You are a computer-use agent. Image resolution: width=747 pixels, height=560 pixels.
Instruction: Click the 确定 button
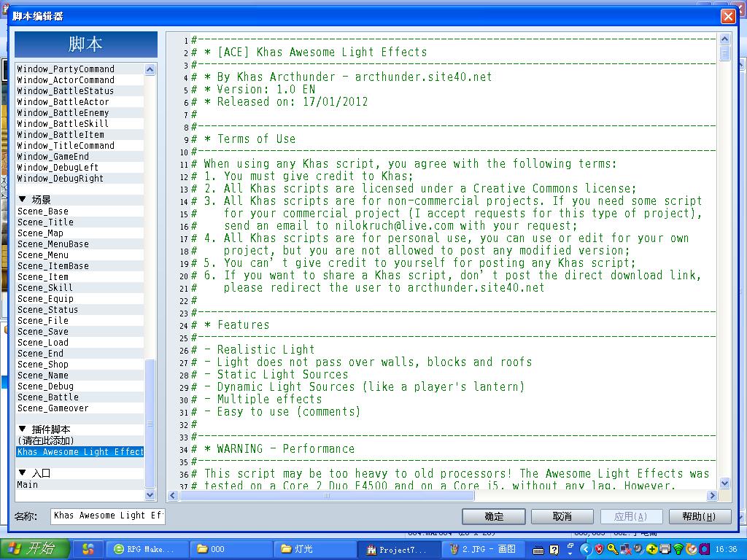pos(494,516)
